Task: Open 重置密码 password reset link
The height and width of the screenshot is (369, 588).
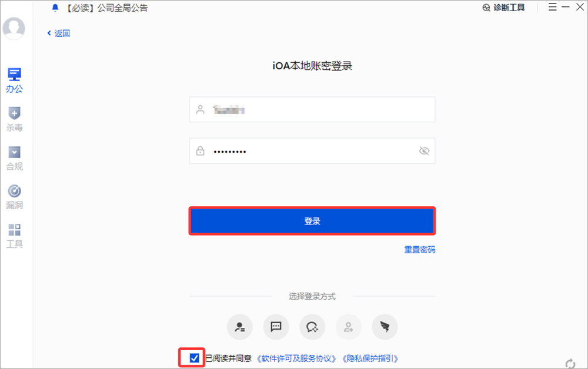Action: pos(419,250)
